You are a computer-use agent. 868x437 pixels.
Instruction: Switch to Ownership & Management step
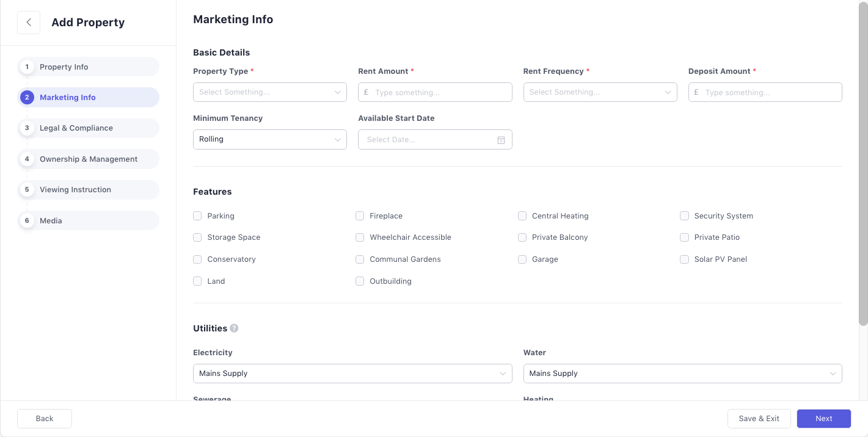[89, 159]
